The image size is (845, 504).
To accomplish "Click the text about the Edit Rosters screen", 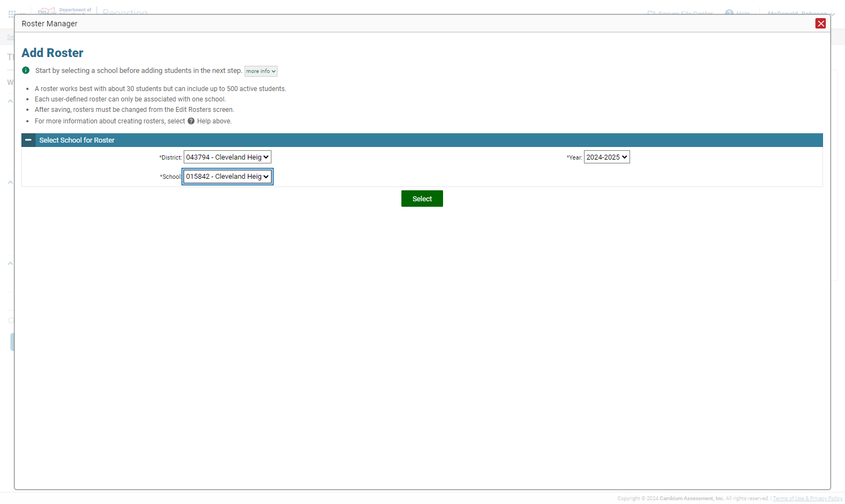I will pyautogui.click(x=134, y=110).
